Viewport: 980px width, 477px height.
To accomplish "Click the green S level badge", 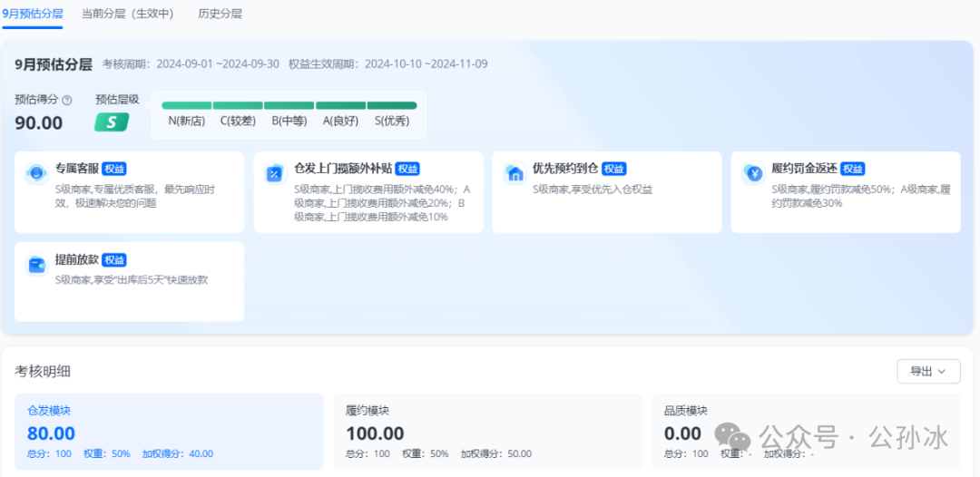I will (112, 122).
